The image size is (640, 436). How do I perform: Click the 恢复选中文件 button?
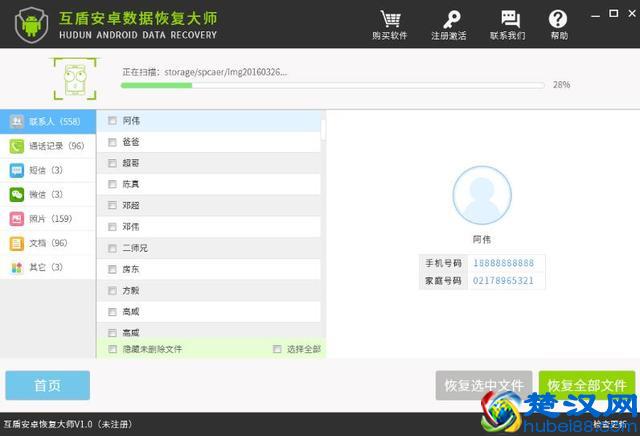[x=484, y=385]
